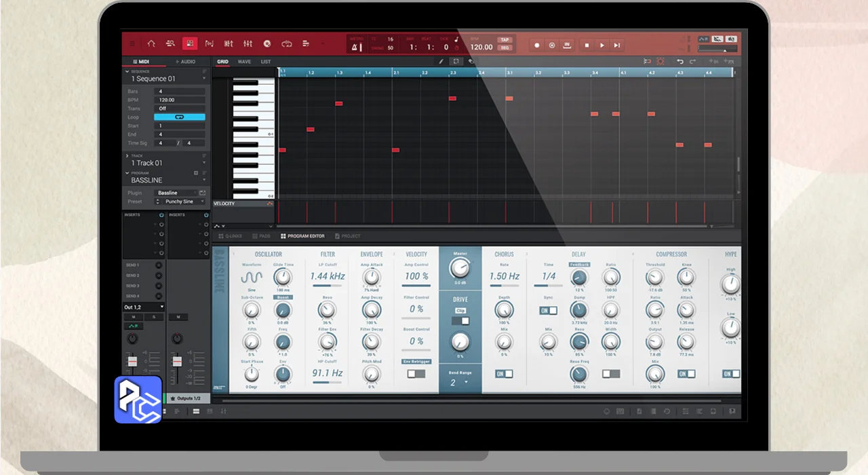
Task: Select the Pencil draw tool
Action: coord(441,62)
